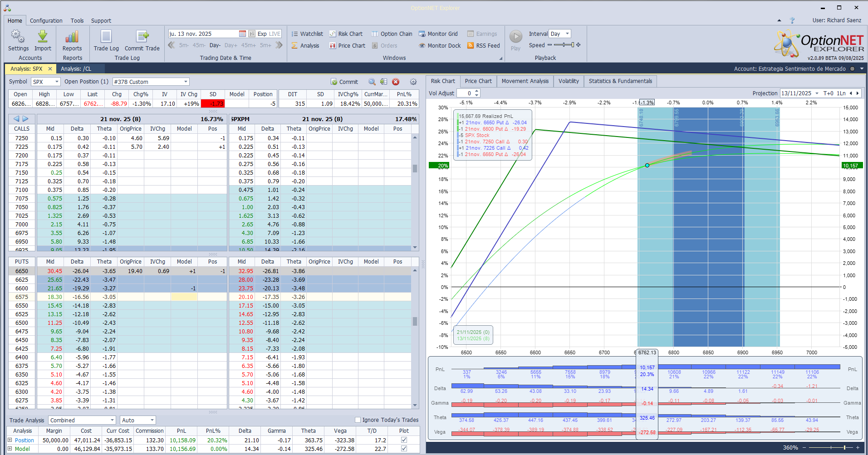Open the Price Chart window from ribbon
This screenshot has height=455, width=868.
[x=347, y=45]
